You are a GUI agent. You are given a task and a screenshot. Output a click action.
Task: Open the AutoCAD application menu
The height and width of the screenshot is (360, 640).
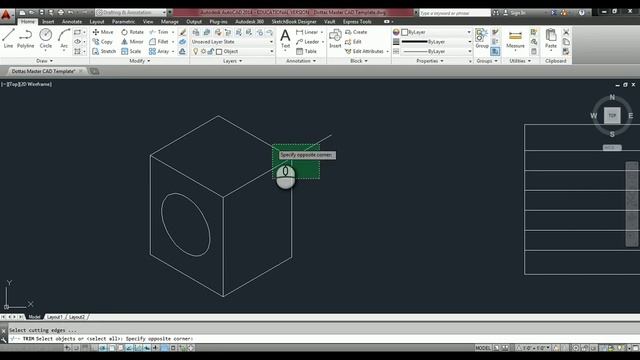pos(6,15)
